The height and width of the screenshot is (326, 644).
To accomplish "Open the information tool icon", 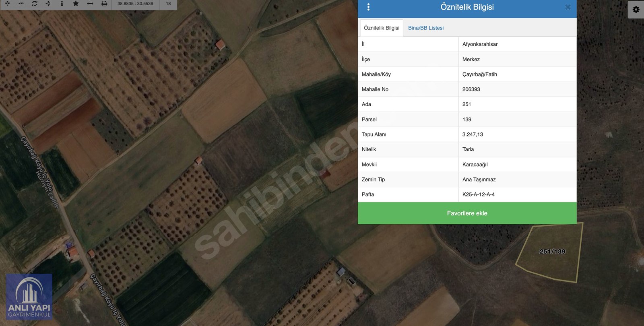I will click(62, 4).
